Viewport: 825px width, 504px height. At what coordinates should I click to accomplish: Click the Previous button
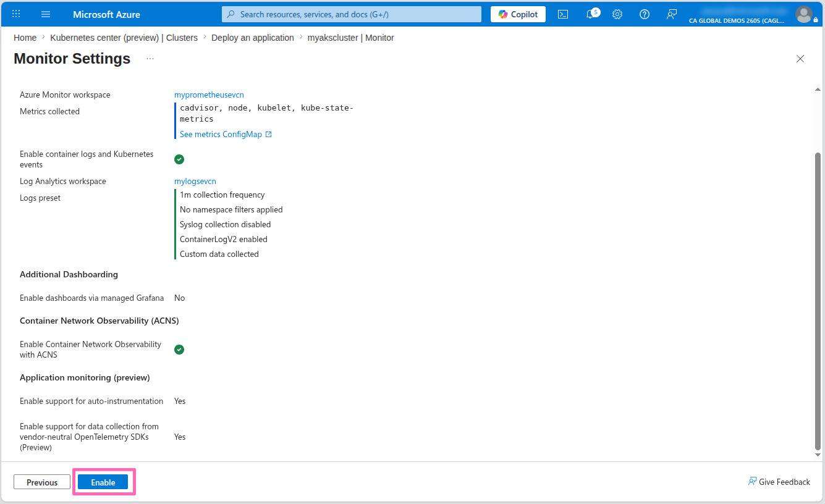pos(42,482)
